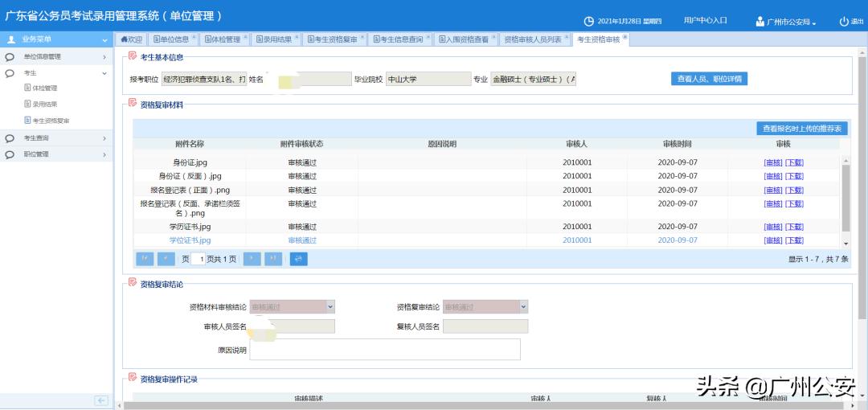This screenshot has height=410, width=868.
Task: Close the 资格审核人员列表 tab
Action: coord(567,37)
